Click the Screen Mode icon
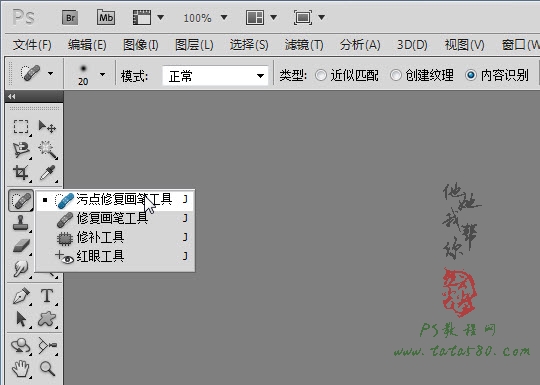540x385 pixels. click(x=303, y=17)
